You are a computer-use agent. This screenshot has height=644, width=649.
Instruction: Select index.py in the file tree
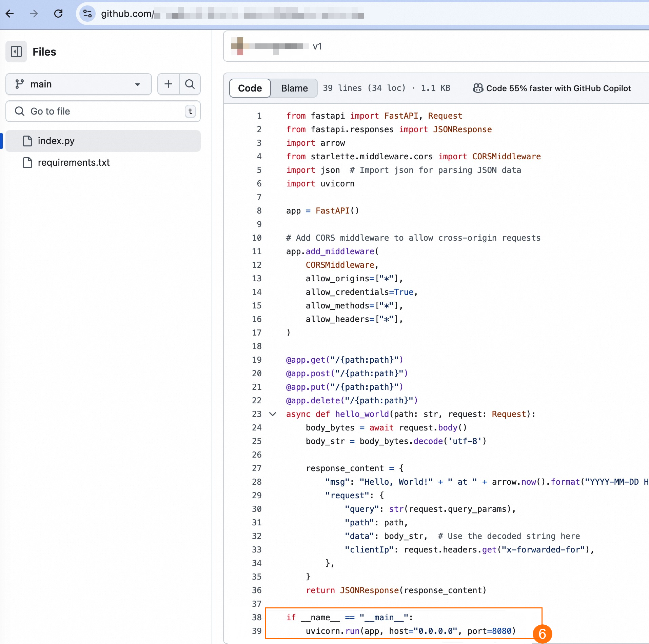[103, 141]
